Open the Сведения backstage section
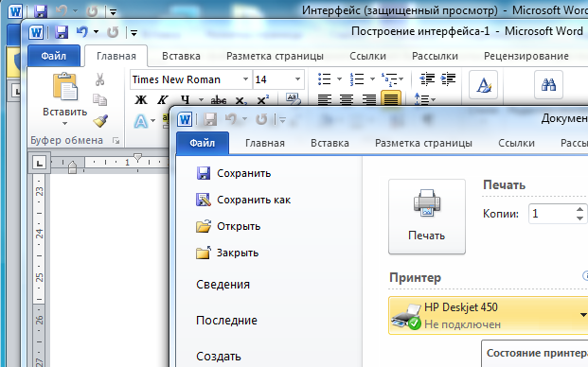This screenshot has height=367, width=588. (x=223, y=285)
